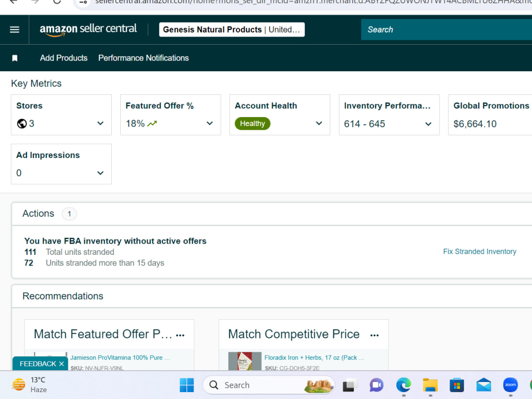The width and height of the screenshot is (532, 399).
Task: Click the Global Promotions value $6,664.10
Action: click(475, 124)
